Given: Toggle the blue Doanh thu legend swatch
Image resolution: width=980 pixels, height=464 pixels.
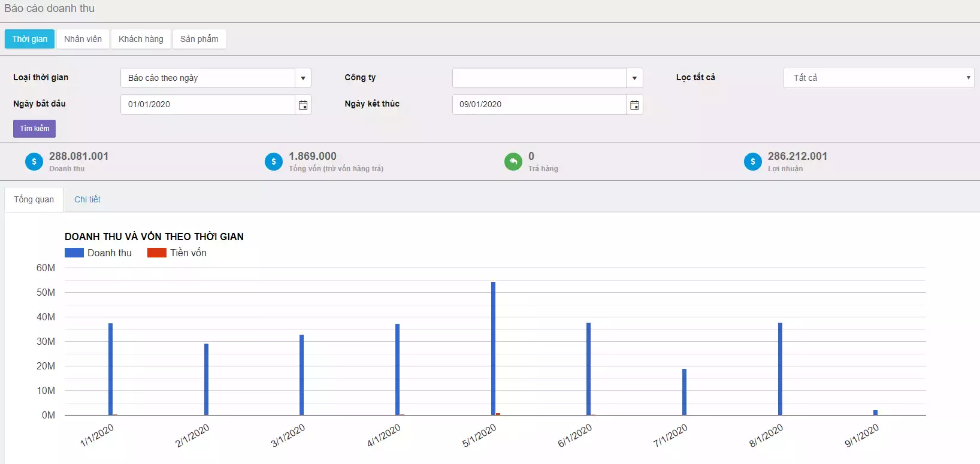Looking at the screenshot, I should point(74,253).
